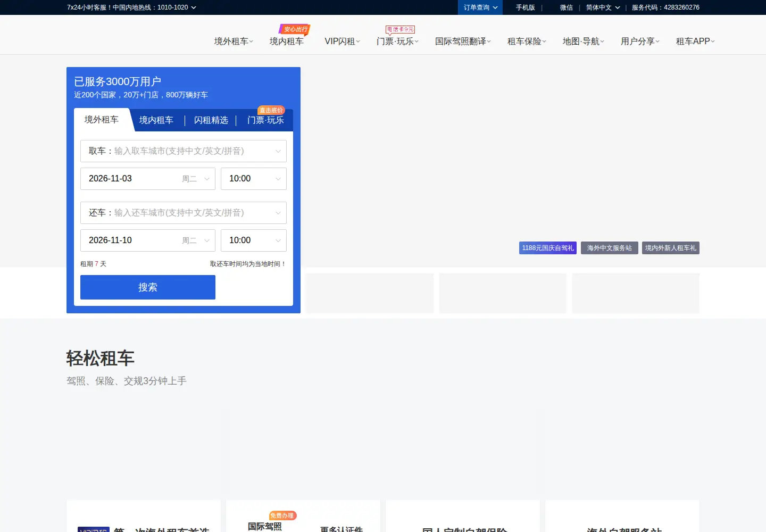Click the 微信 link in top bar
This screenshot has width=766, height=532.
(566, 7)
